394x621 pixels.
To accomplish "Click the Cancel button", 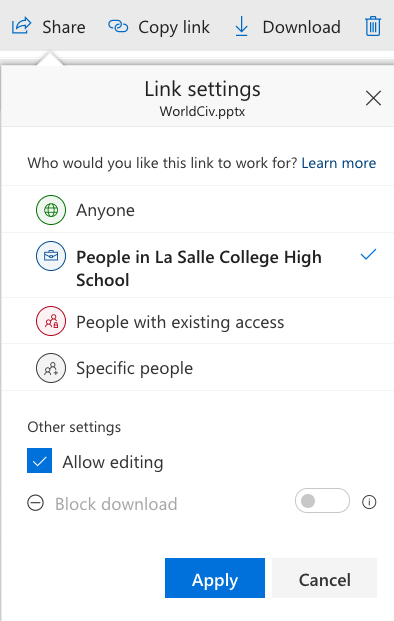I will coord(324,578).
